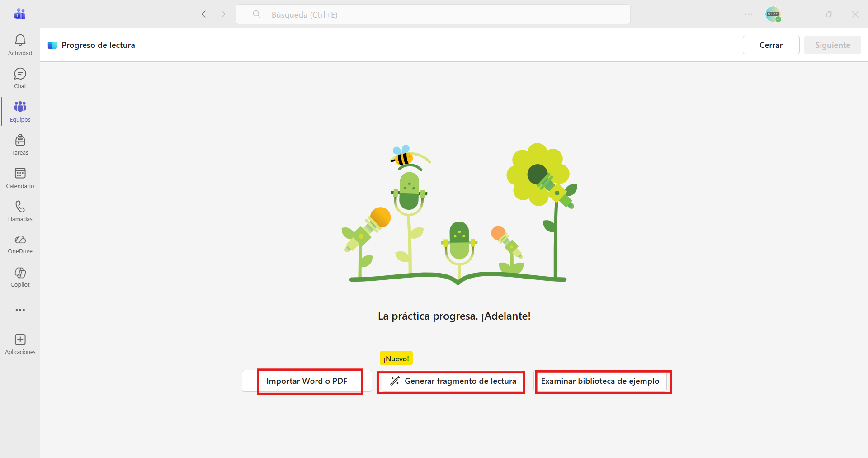Focus the Búsqueda search field

tap(433, 14)
